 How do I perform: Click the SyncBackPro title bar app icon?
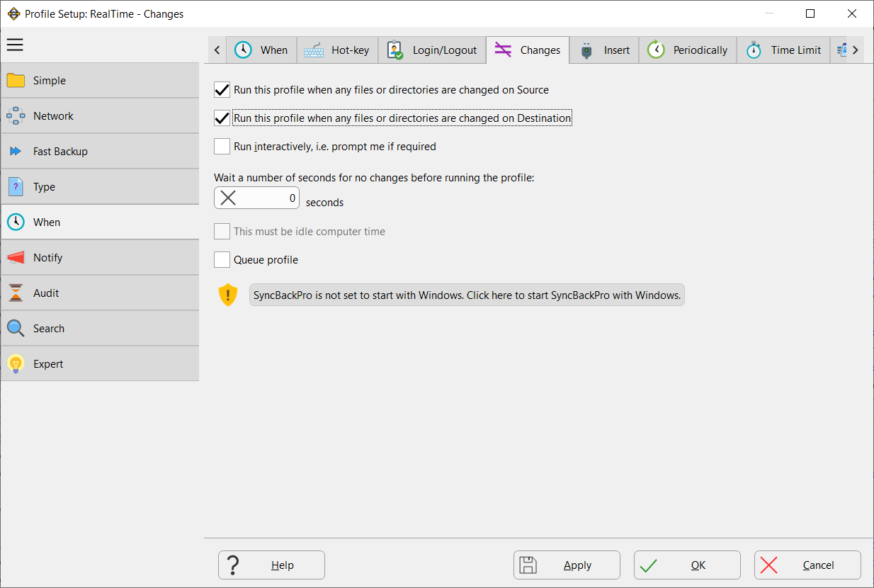[x=13, y=13]
